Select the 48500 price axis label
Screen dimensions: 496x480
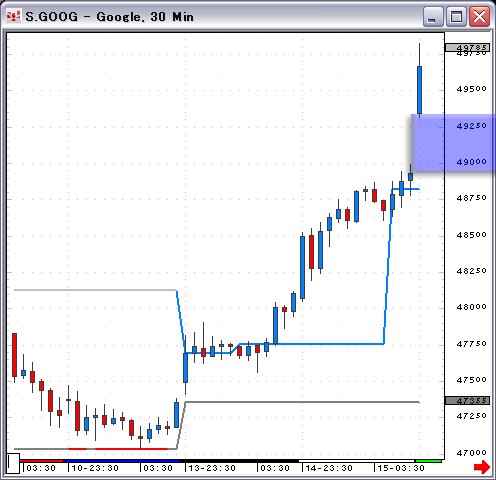coord(471,235)
